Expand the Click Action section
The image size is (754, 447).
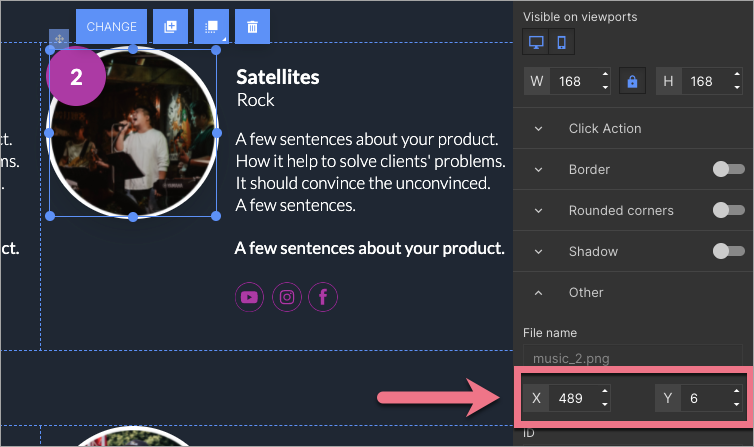pyautogui.click(x=604, y=128)
